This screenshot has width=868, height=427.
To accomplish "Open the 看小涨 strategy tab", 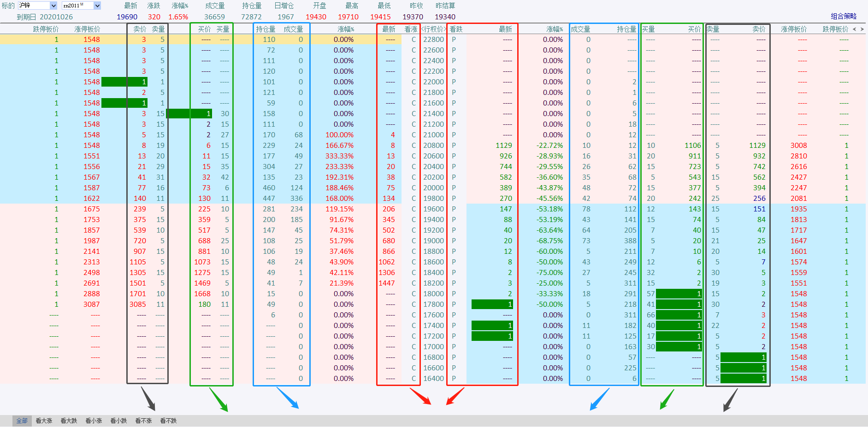I will (x=94, y=421).
